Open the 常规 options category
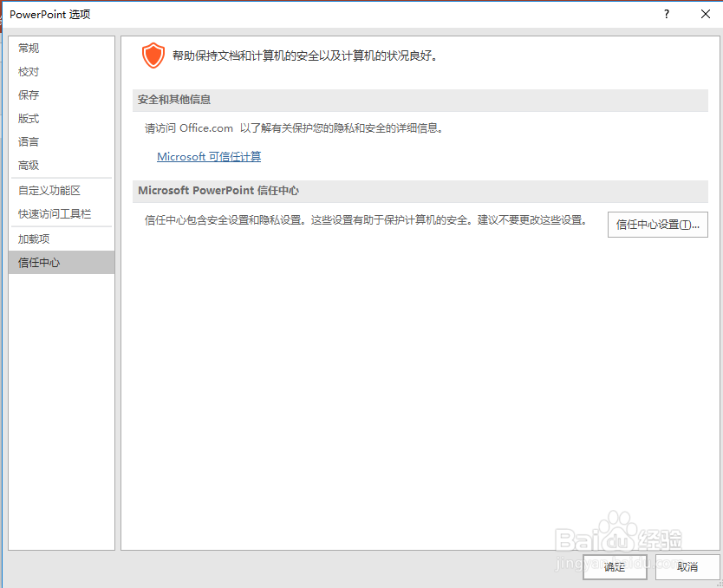 pyautogui.click(x=61, y=48)
